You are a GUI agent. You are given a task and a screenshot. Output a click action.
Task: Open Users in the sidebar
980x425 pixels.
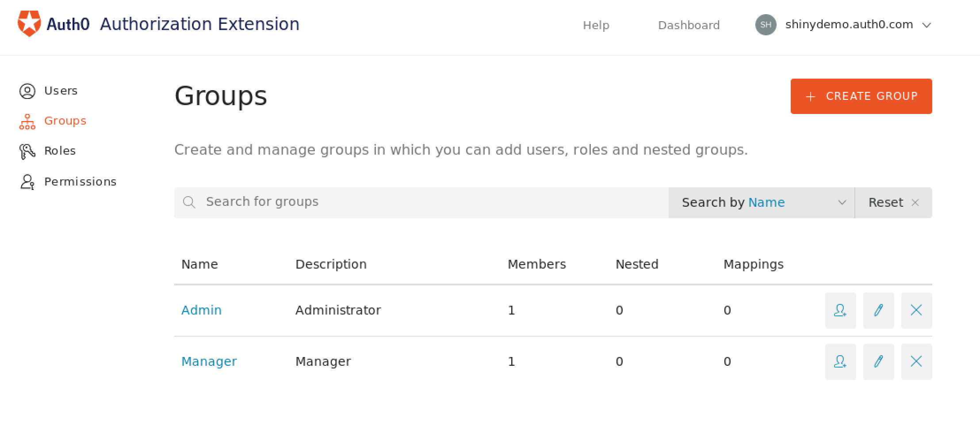(61, 91)
